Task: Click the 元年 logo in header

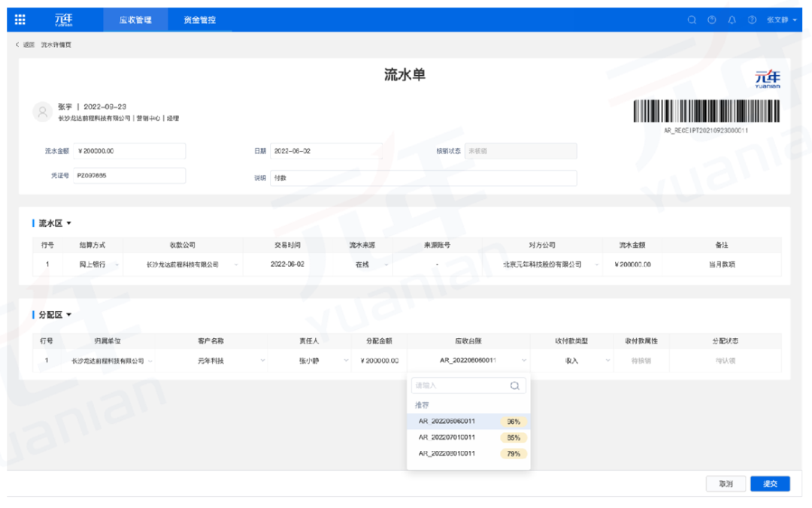Action: 64,20
